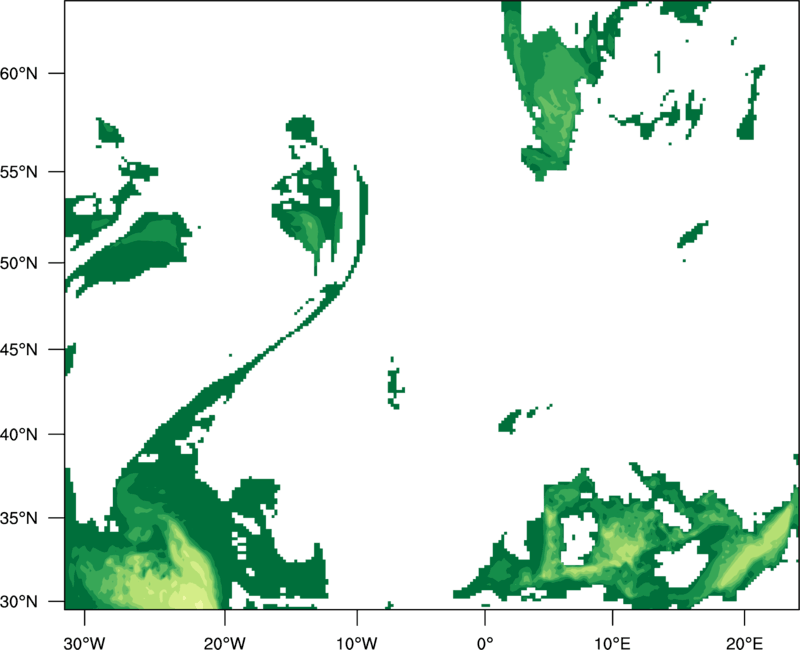This screenshot has height=650, width=800.
Task: Select the 30°W longitude label
Action: pyautogui.click(x=84, y=643)
